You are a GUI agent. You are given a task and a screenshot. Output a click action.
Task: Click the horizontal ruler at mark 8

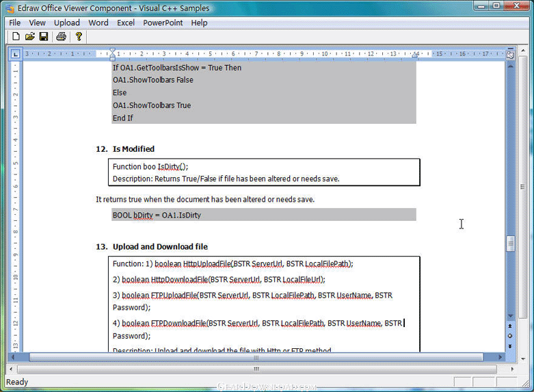278,54
